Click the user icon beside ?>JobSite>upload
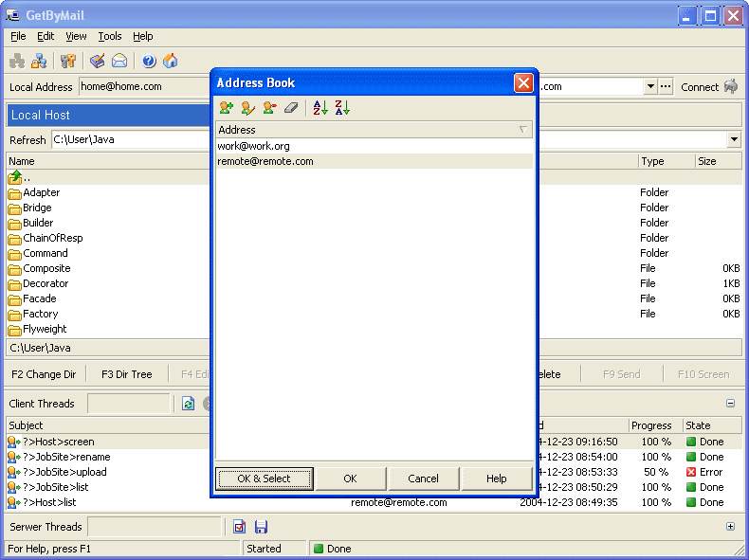Viewport: 749px width, 560px height. [x=14, y=472]
